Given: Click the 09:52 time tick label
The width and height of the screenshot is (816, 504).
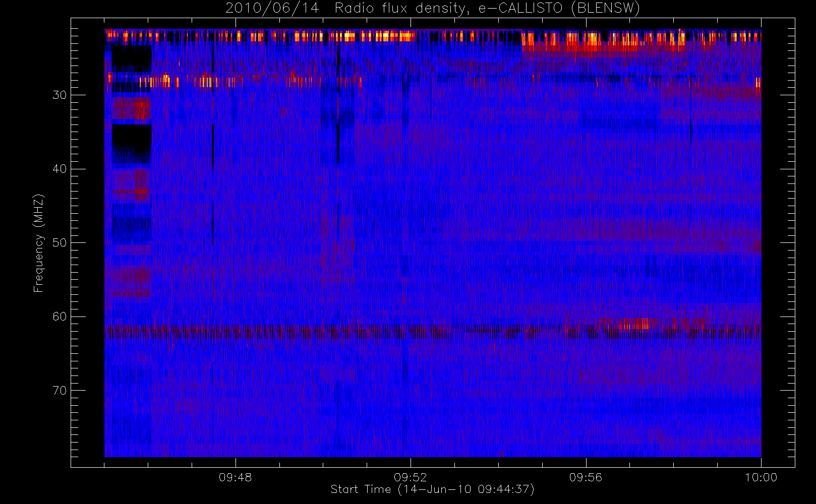Looking at the screenshot, I should [x=411, y=477].
